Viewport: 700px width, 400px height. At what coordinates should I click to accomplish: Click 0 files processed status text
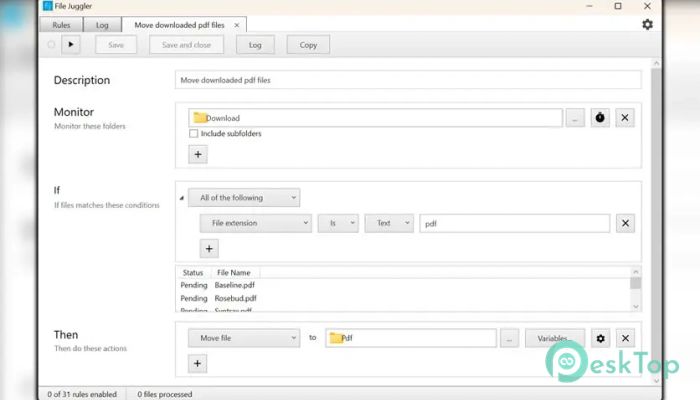click(x=165, y=394)
